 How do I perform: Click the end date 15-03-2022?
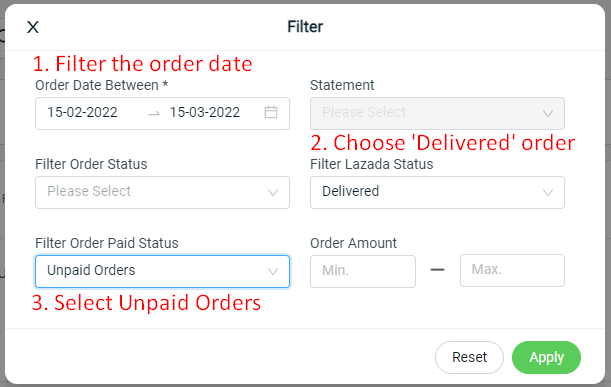coord(205,112)
